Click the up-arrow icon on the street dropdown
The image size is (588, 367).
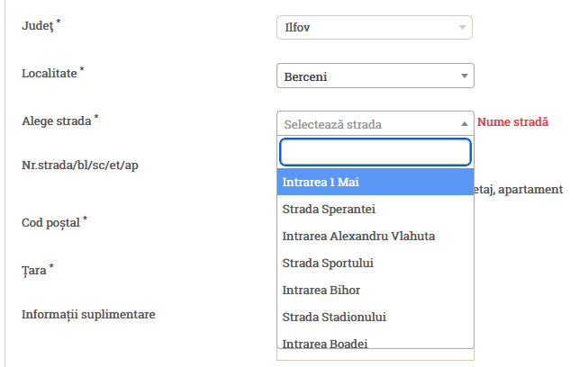(x=464, y=124)
